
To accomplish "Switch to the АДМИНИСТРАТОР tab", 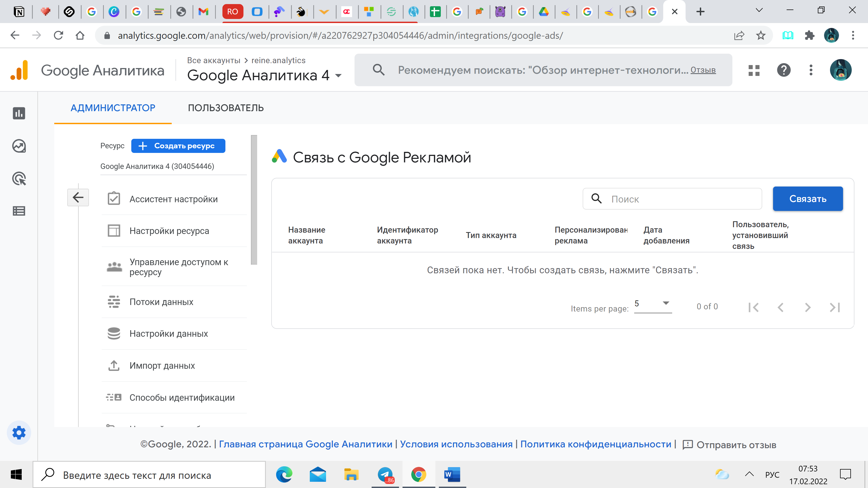I will point(113,108).
